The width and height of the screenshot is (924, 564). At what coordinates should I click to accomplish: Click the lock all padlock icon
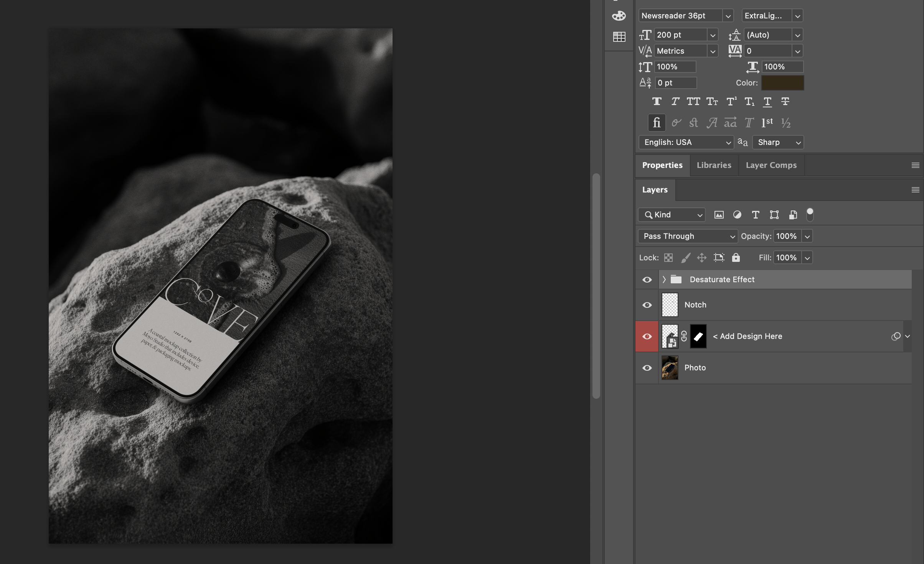click(736, 258)
